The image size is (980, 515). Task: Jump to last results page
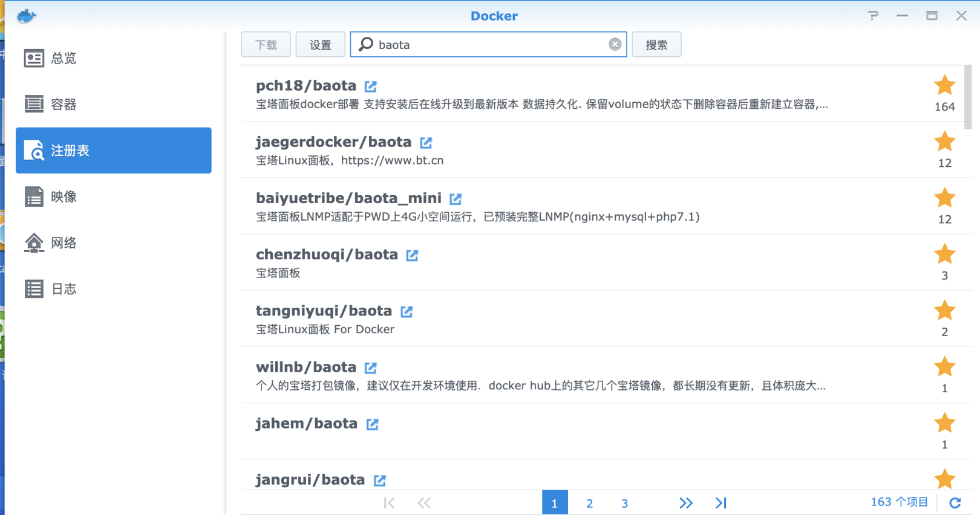(720, 503)
